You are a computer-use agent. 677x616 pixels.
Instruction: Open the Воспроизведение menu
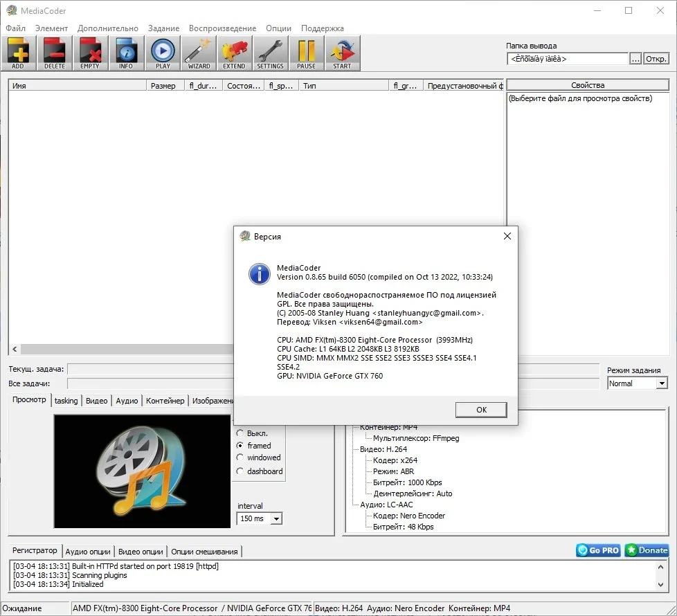pyautogui.click(x=222, y=28)
